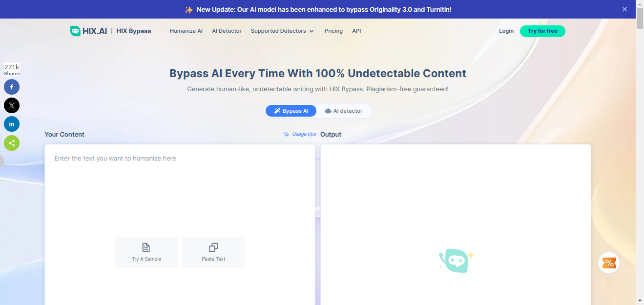
Task: Close the New Update announcement banner
Action: pyautogui.click(x=624, y=9)
